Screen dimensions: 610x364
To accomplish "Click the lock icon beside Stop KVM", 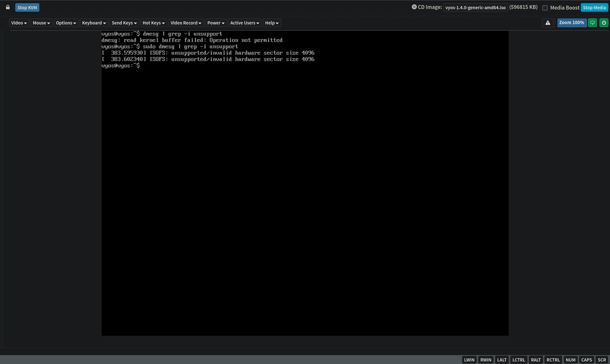I will tap(8, 7).
